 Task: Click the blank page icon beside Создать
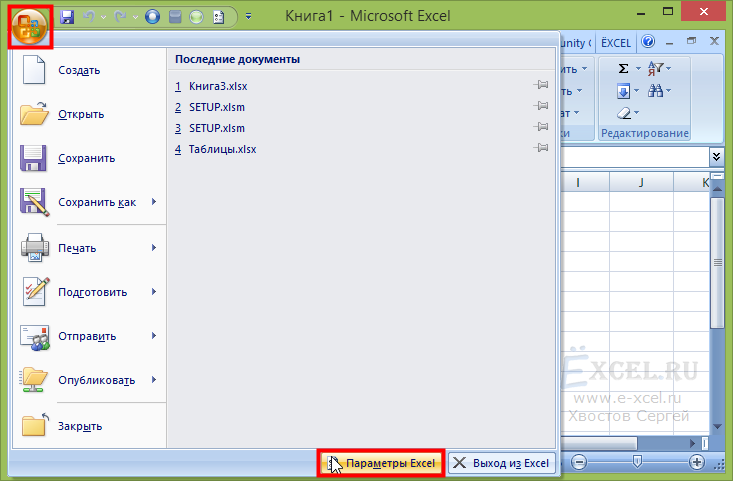tap(34, 70)
